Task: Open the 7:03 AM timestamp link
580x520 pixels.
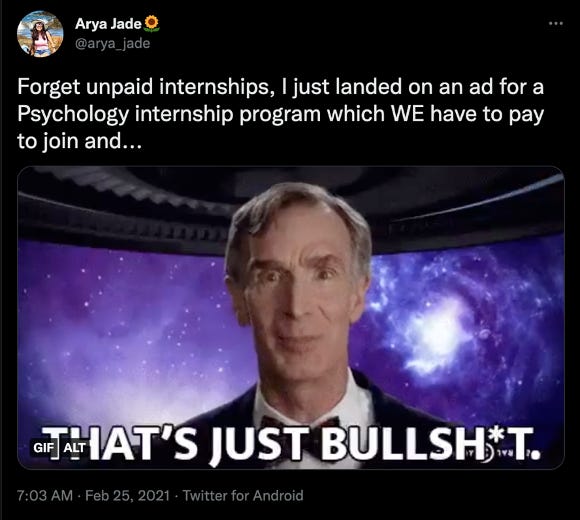Action: 45,496
